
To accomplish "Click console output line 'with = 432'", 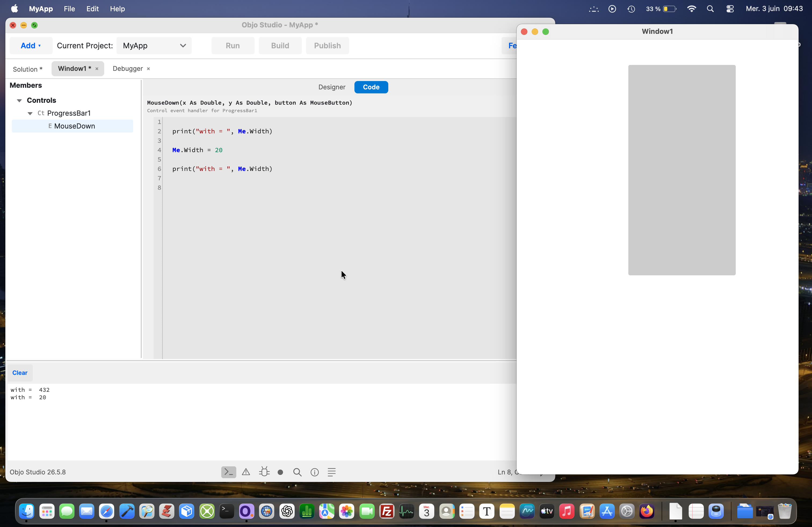I will coord(30,390).
